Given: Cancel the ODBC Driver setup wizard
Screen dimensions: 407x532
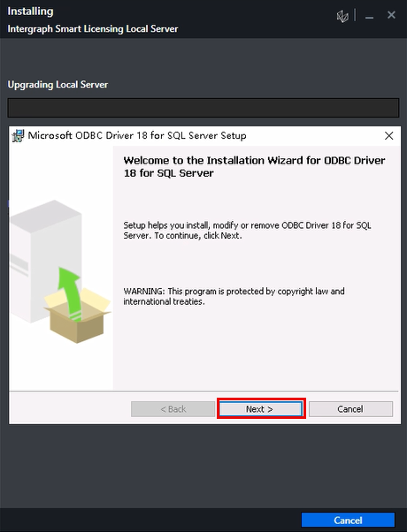Looking at the screenshot, I should pos(350,409).
